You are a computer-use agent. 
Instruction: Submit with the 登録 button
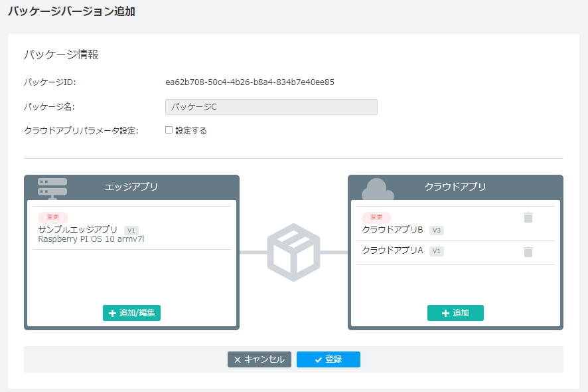coord(328,359)
